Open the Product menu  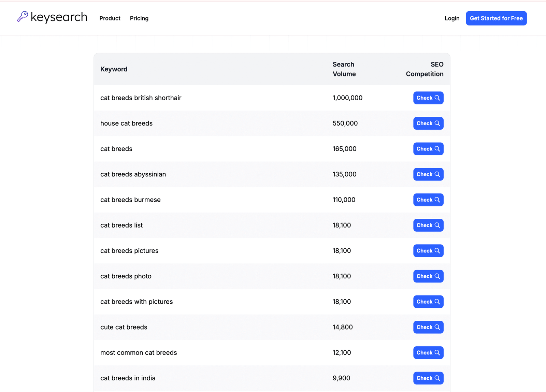pyautogui.click(x=110, y=18)
